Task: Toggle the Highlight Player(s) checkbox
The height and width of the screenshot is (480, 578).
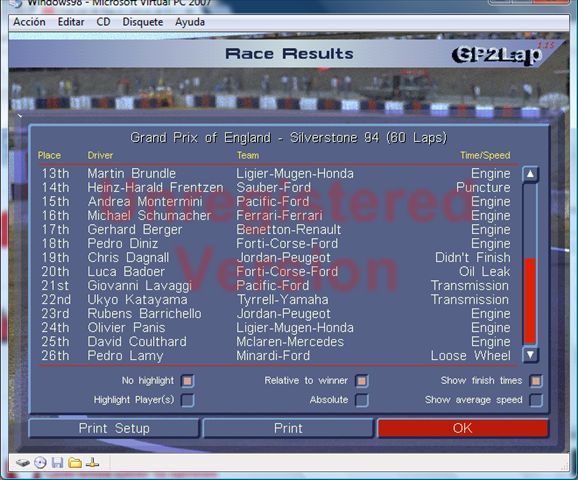Action: pos(188,400)
